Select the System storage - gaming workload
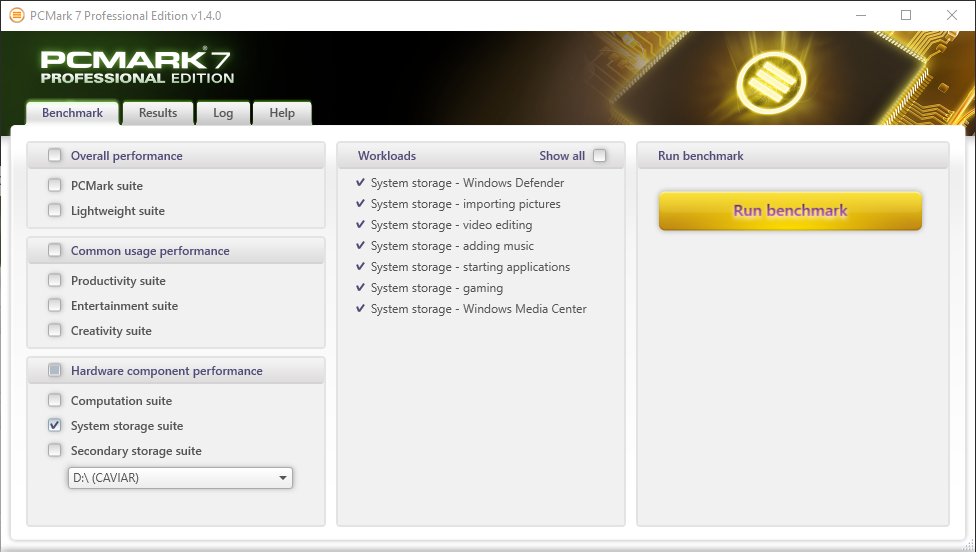This screenshot has width=976, height=552. coord(436,288)
